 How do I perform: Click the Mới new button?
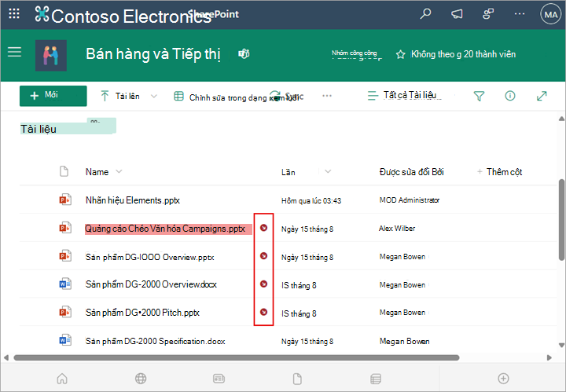click(53, 96)
